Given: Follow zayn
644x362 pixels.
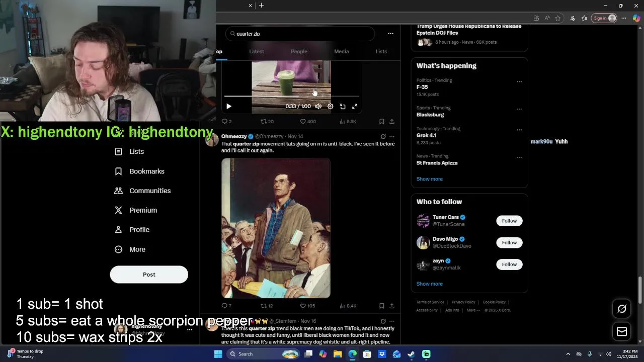Looking at the screenshot, I should (x=509, y=264).
